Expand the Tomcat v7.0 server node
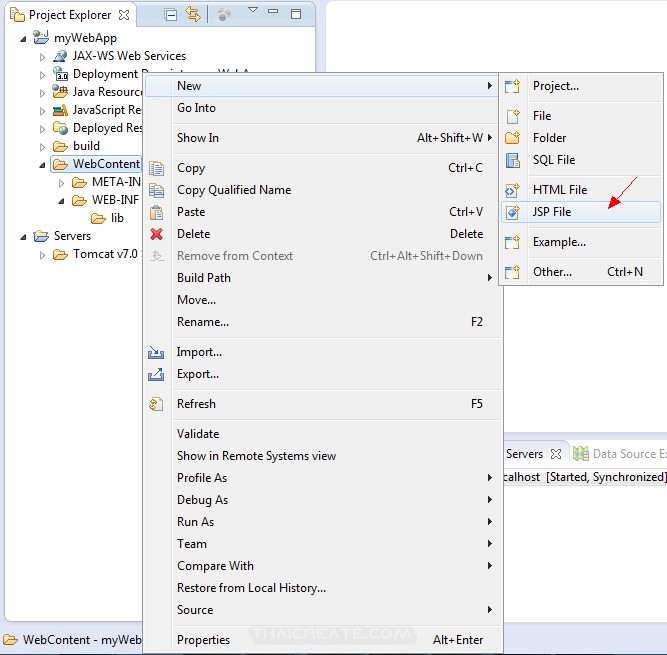 [x=43, y=255]
